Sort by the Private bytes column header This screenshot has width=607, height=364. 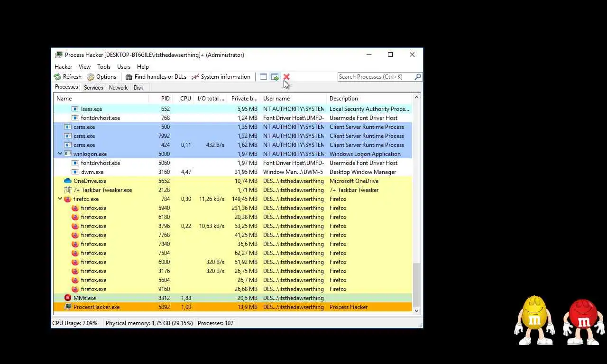243,99
